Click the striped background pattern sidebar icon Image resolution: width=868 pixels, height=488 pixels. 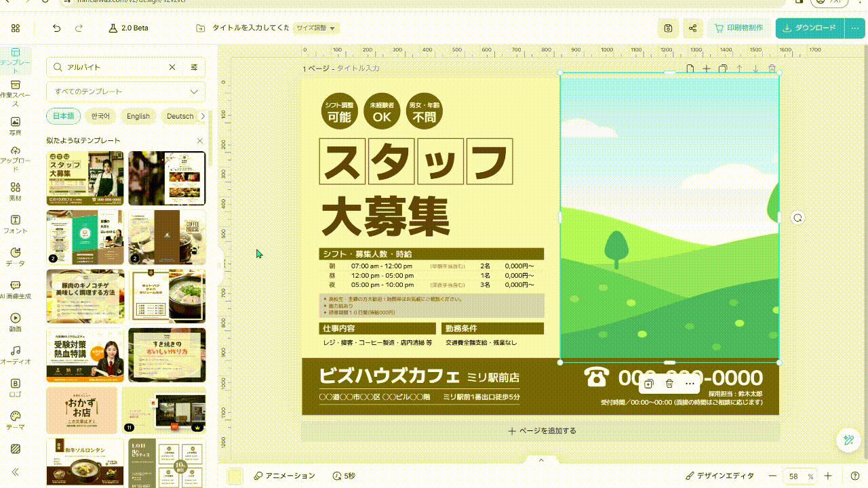(16, 449)
